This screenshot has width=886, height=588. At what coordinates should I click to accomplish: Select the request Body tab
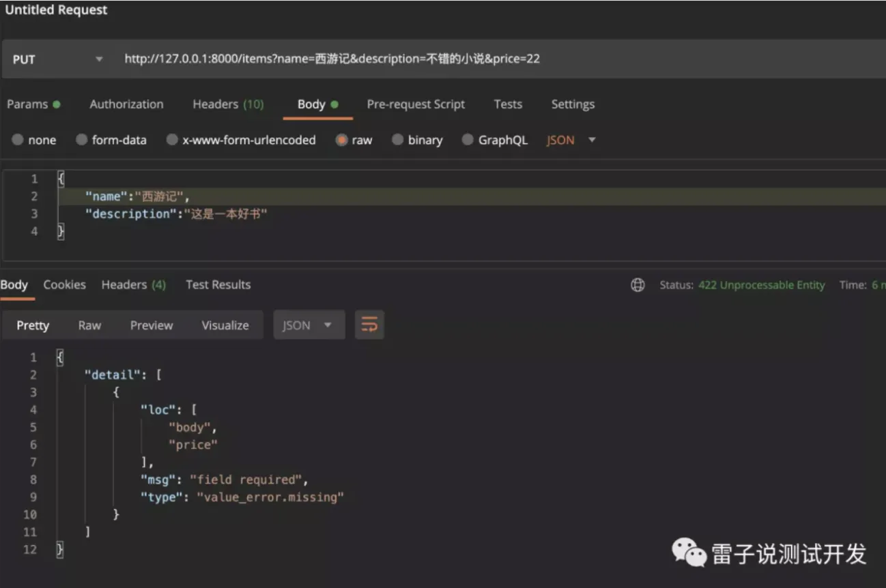click(x=317, y=104)
